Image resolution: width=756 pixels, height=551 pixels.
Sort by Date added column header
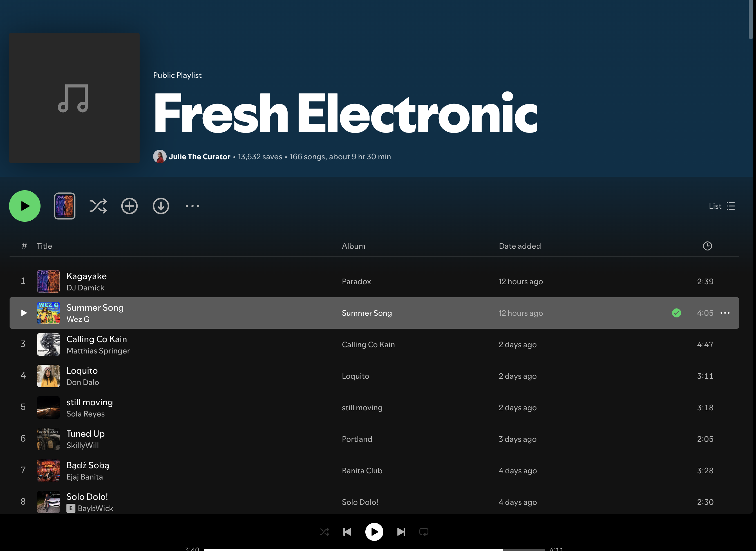[x=520, y=246]
